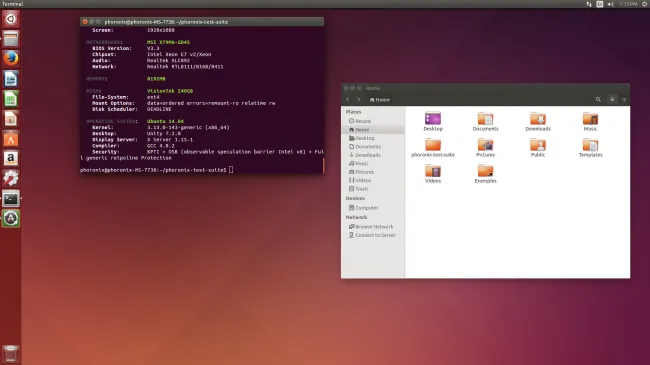Click Browse Network in the sidebar
Viewport: 650px width, 365px height.
(373, 226)
